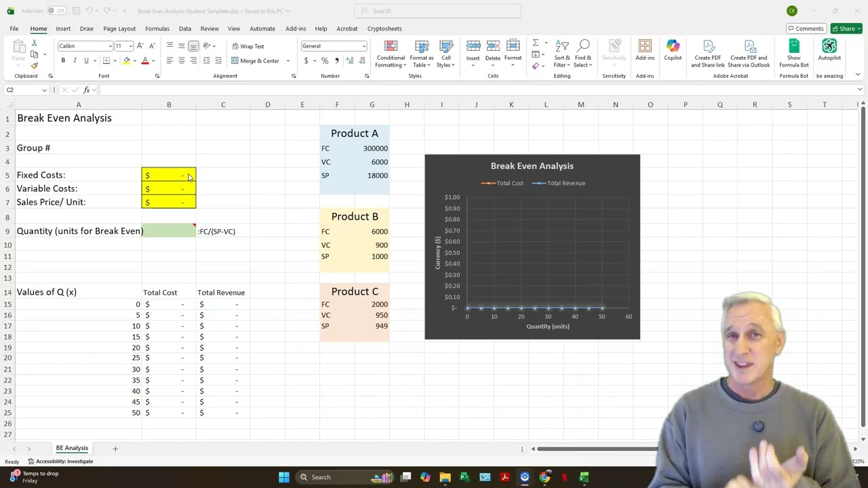Open the General number format dropdown
The width and height of the screenshot is (868, 488).
pos(363,46)
